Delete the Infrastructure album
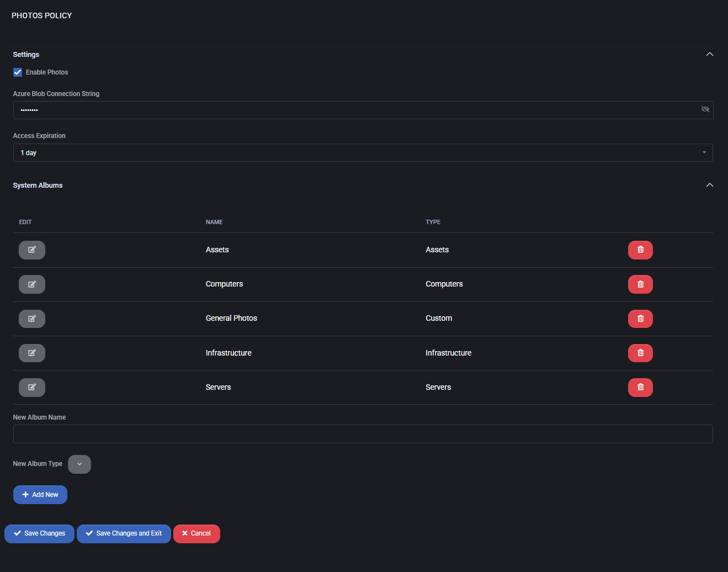The width and height of the screenshot is (728, 572). click(x=640, y=353)
